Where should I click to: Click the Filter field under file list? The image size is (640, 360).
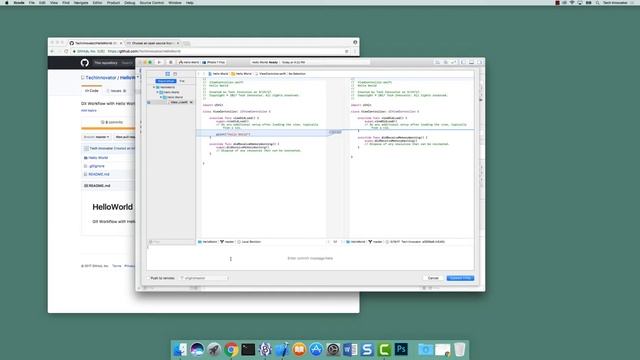pos(171,242)
